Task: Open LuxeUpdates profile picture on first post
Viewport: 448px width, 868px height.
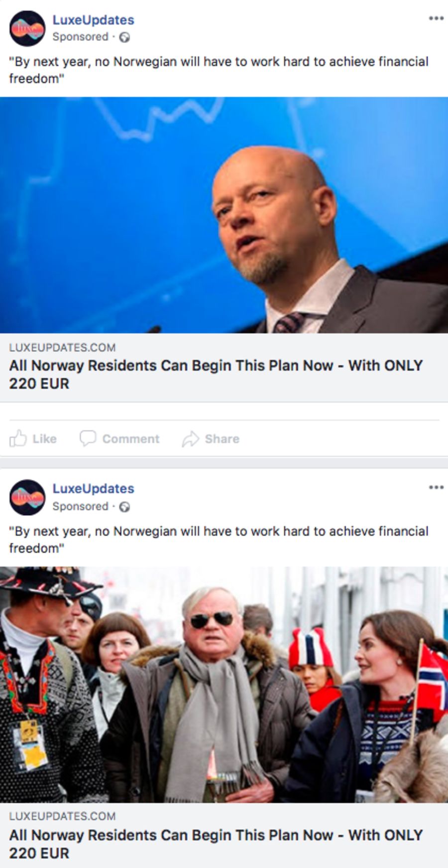Action: click(27, 28)
